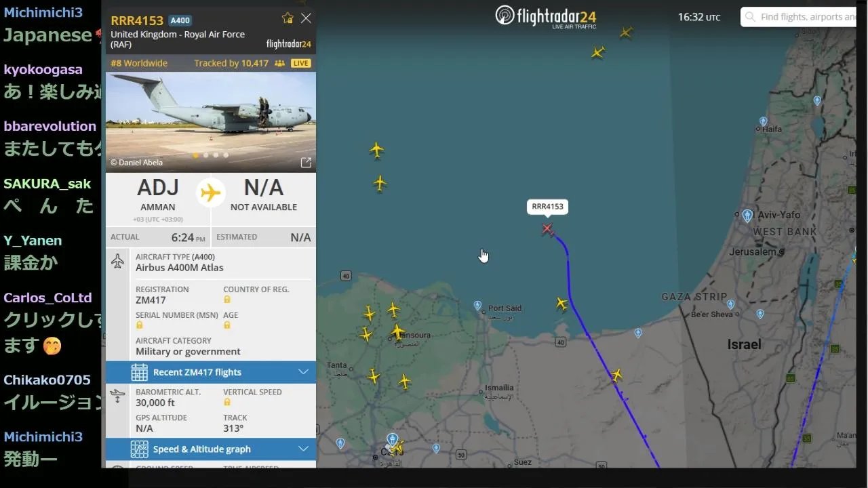Select aircraft just north of blue track bend

pyautogui.click(x=561, y=304)
